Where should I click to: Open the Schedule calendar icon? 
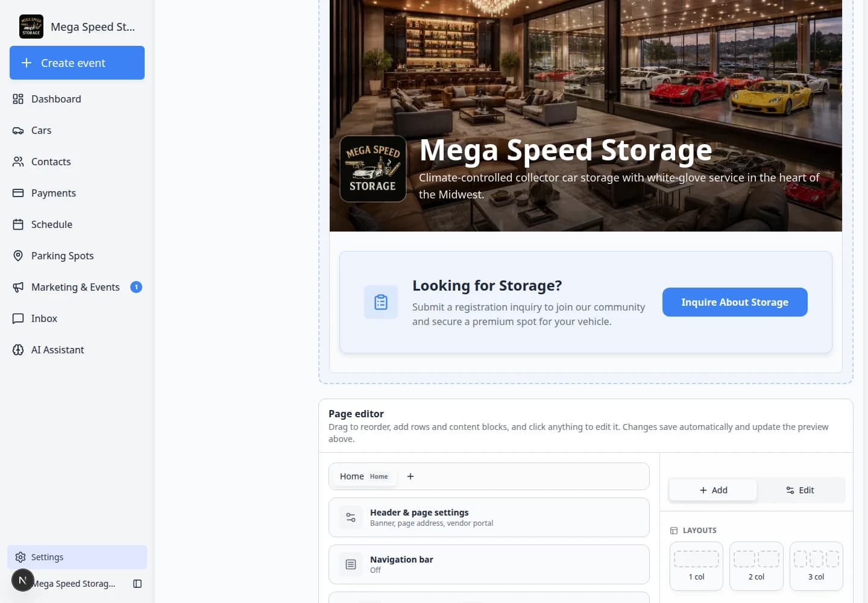18,224
